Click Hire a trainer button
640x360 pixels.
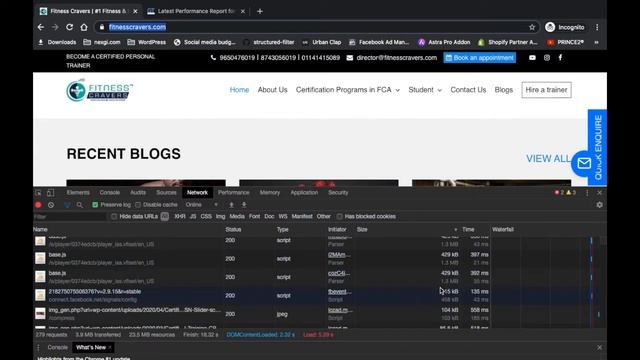coord(546,90)
